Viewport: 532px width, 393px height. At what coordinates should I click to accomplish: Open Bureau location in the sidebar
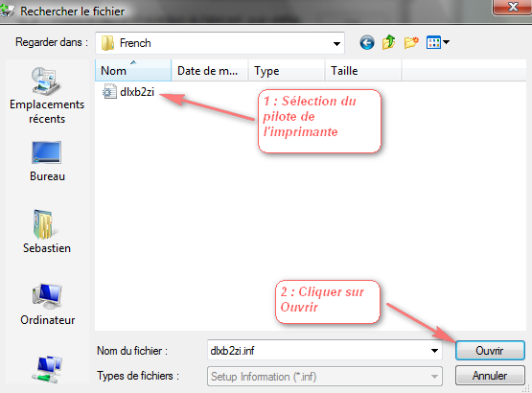47,161
